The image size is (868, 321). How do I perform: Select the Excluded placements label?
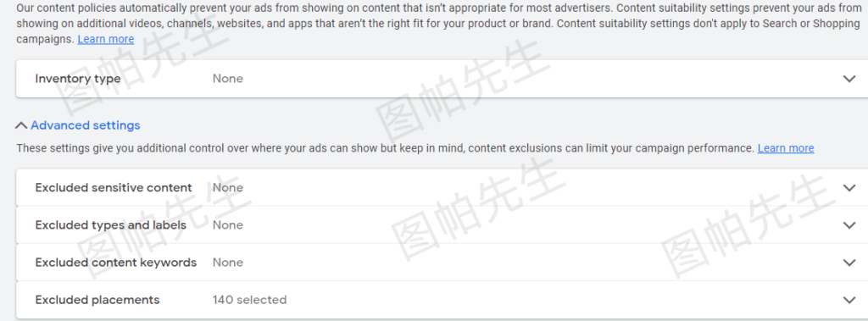[97, 300]
